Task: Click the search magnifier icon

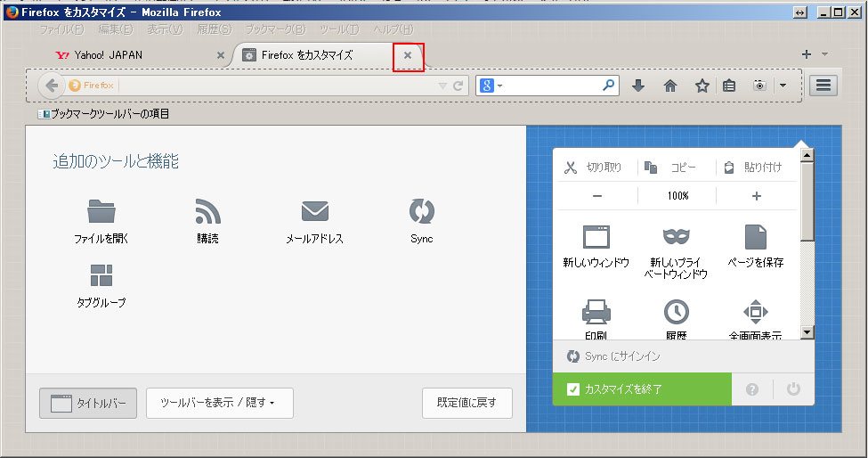Action: [608, 86]
